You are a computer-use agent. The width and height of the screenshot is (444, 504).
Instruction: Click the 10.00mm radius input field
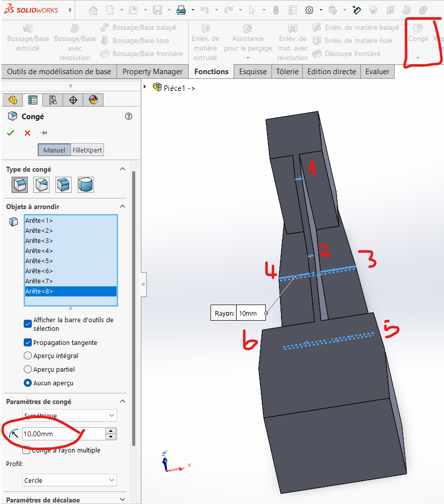click(64, 434)
